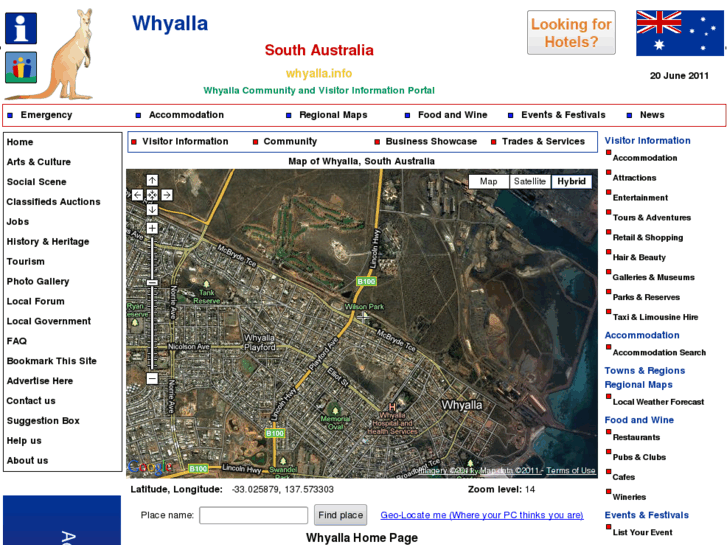The height and width of the screenshot is (545, 727).
Task: Open Accommodation in the top navigation bar
Action: pyautogui.click(x=186, y=115)
